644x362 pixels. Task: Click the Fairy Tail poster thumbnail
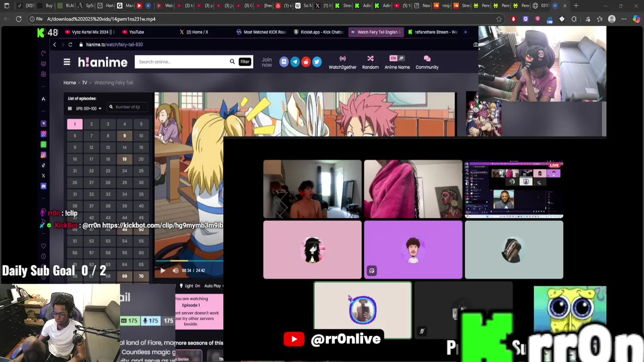click(x=484, y=115)
